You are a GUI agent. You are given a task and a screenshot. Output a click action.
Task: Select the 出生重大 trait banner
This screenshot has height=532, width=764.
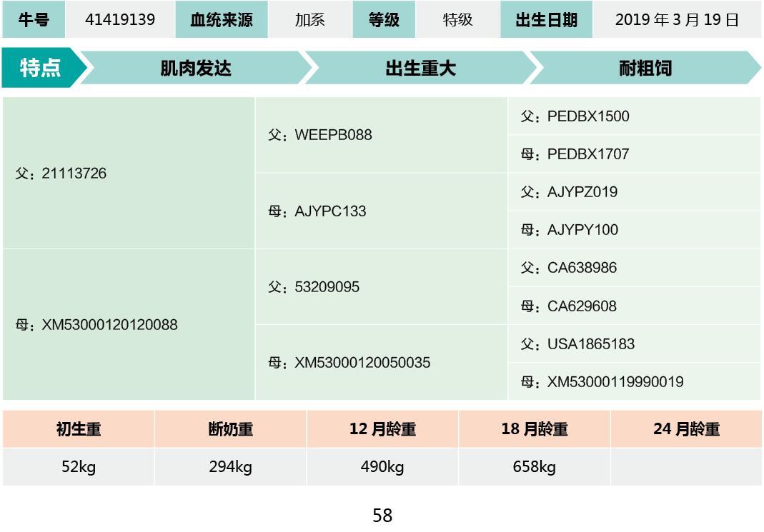click(420, 69)
